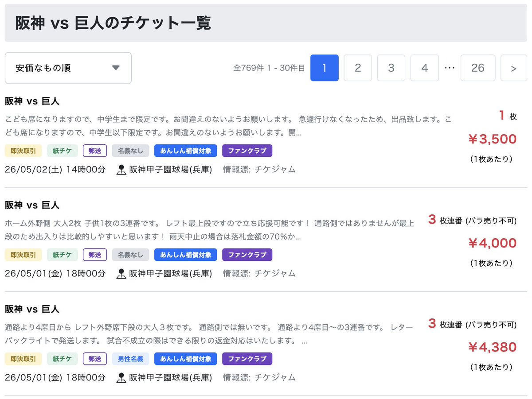Click 郵送 tag in the ¥3,500 listing

click(95, 151)
